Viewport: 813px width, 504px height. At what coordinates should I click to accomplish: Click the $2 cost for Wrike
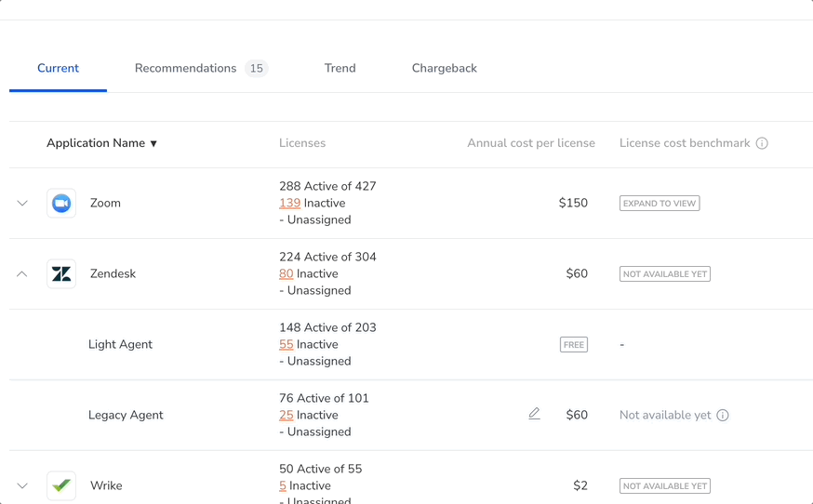(x=580, y=485)
